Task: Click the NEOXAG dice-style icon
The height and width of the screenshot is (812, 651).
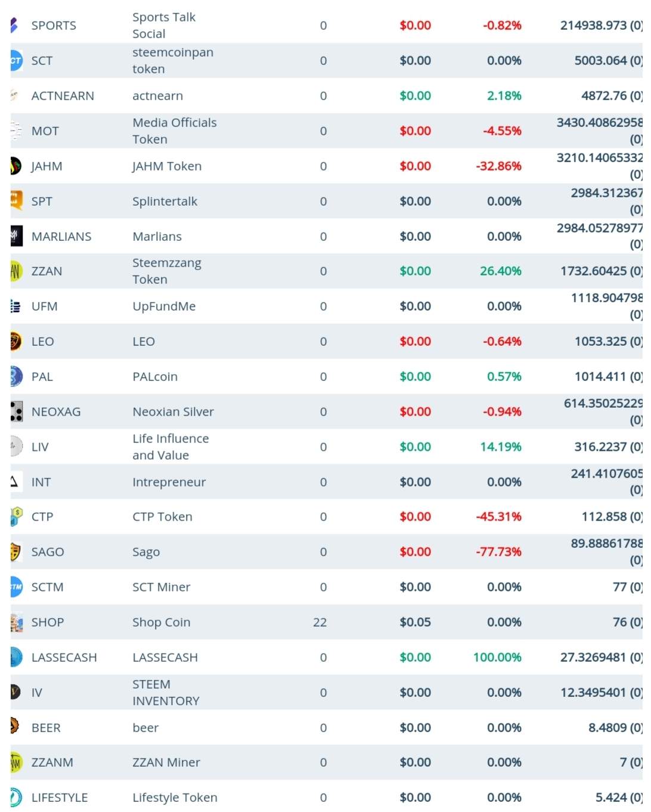Action: tap(16, 411)
